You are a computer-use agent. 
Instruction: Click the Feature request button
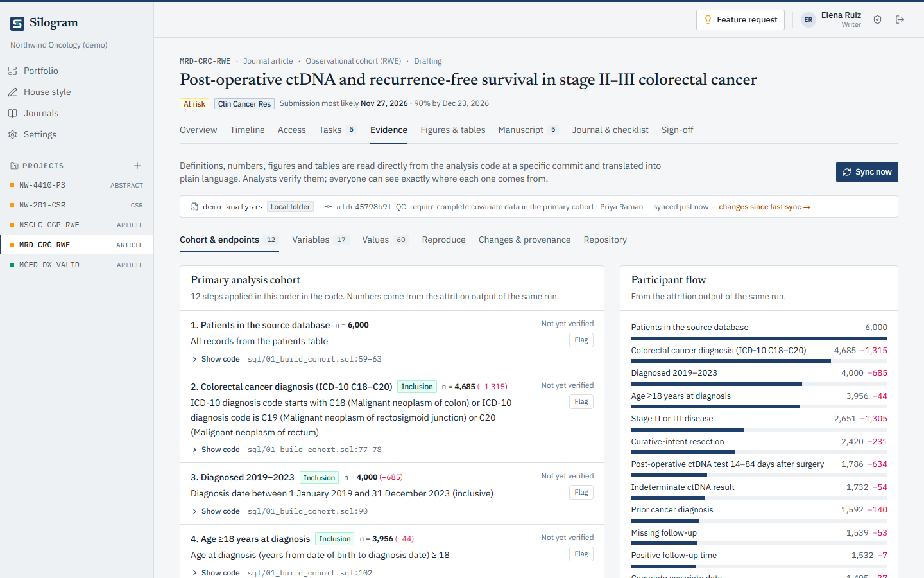coord(740,20)
